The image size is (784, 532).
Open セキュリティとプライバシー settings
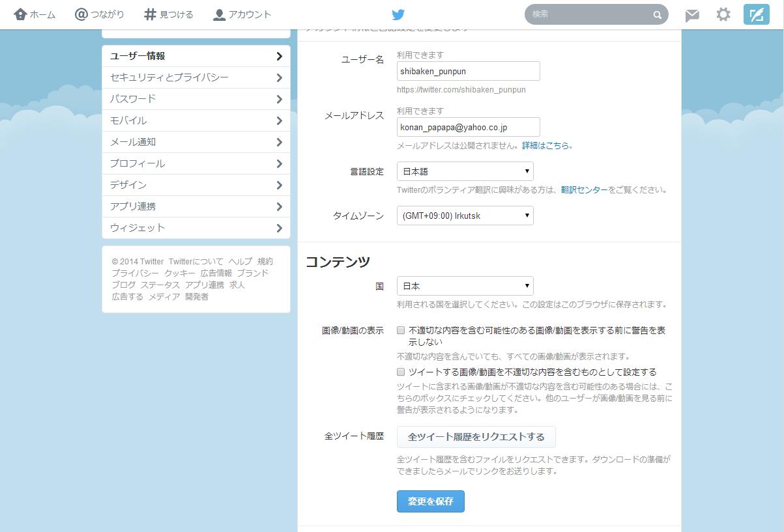196,77
